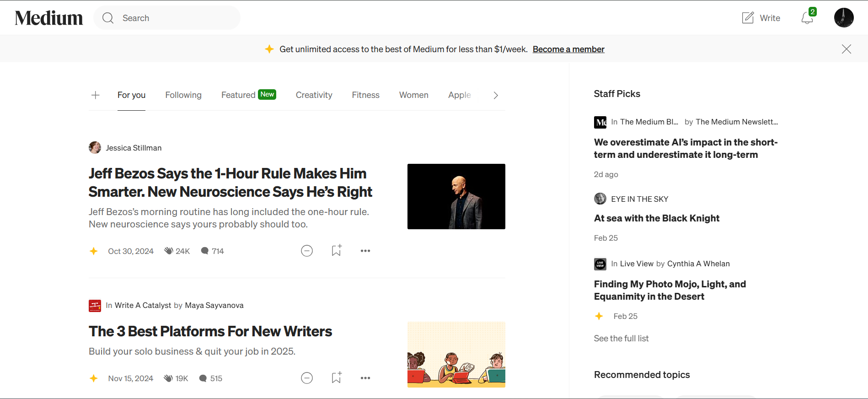This screenshot has height=399, width=868.
Task: Click the Staff Picks heading
Action: click(617, 94)
